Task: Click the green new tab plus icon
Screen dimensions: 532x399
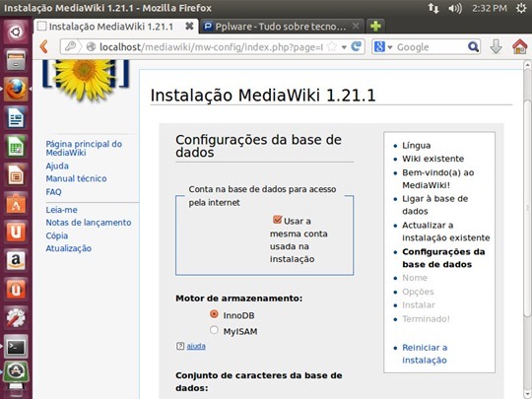Action: tap(375, 27)
